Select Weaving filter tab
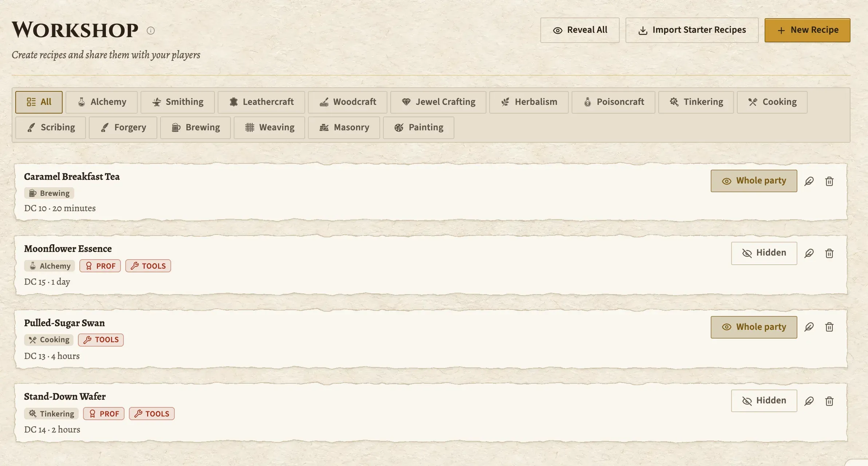 (269, 127)
